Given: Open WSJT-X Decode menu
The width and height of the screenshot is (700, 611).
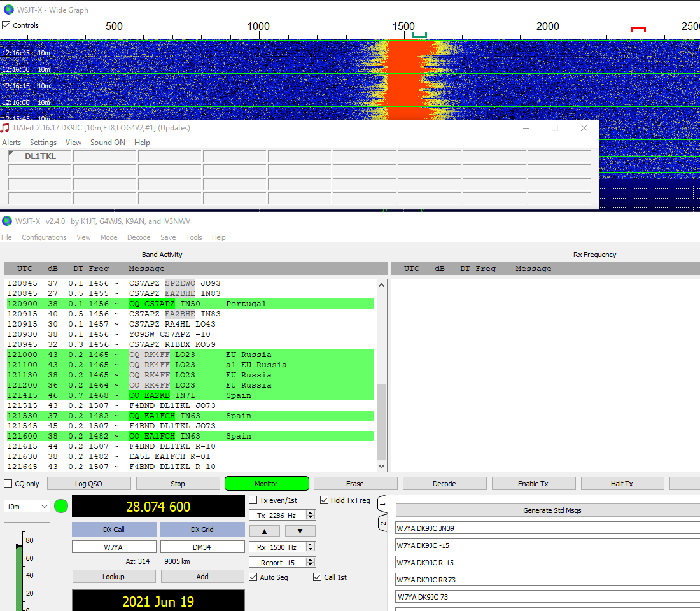Looking at the screenshot, I should [139, 237].
